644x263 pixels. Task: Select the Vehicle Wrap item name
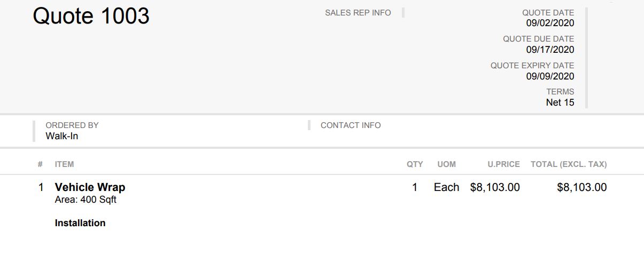[x=90, y=187]
